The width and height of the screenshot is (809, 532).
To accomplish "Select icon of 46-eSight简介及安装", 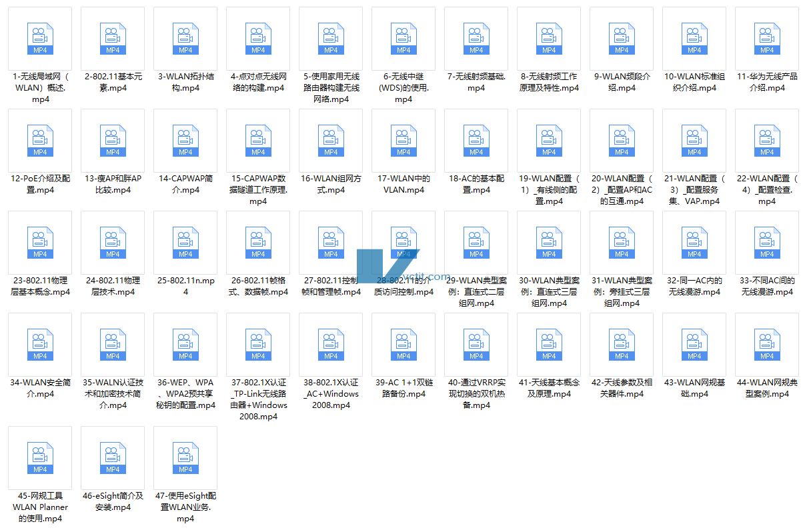I will pyautogui.click(x=113, y=458).
